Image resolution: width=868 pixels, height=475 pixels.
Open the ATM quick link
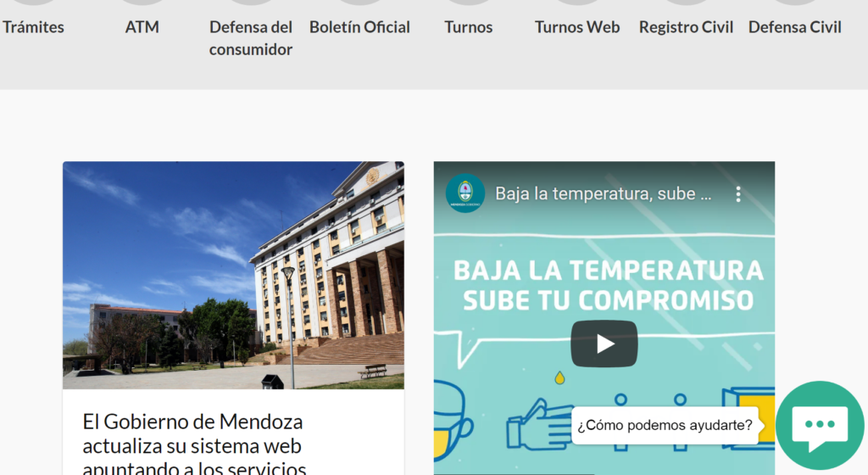coord(142,27)
